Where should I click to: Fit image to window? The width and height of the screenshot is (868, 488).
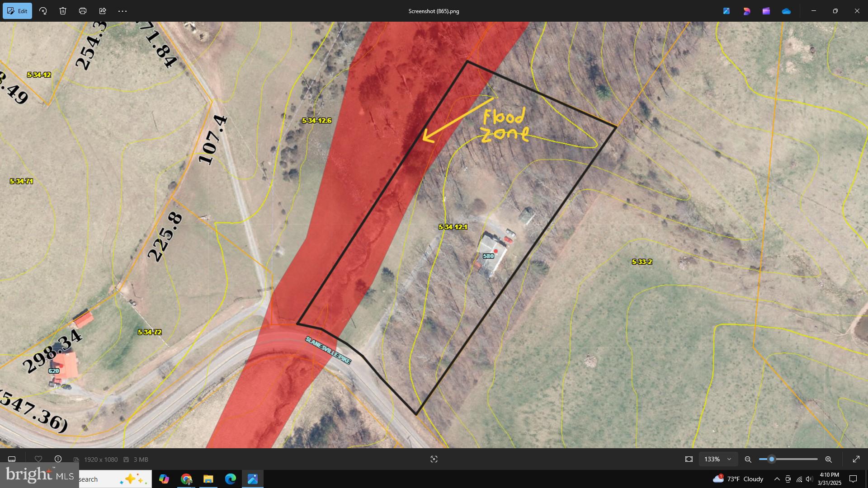click(689, 459)
